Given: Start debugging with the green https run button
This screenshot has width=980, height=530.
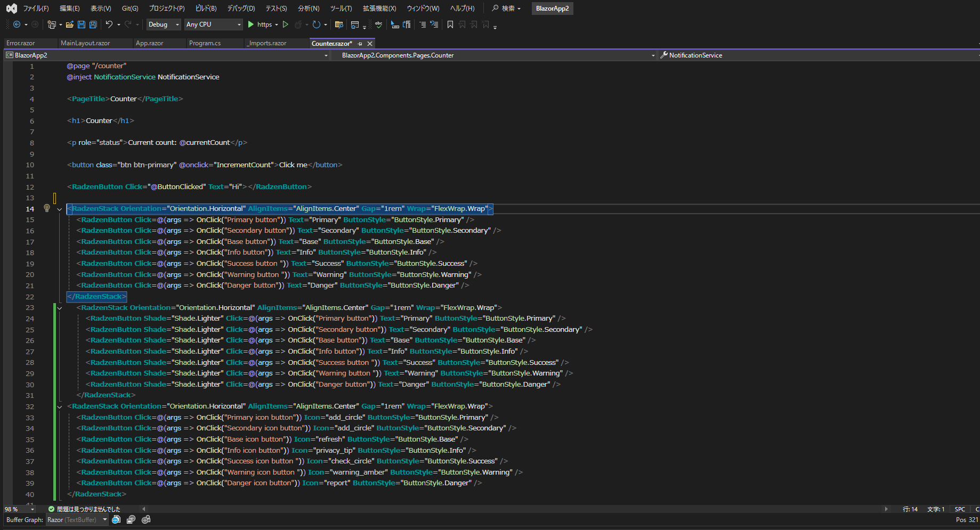Looking at the screenshot, I should click(250, 25).
